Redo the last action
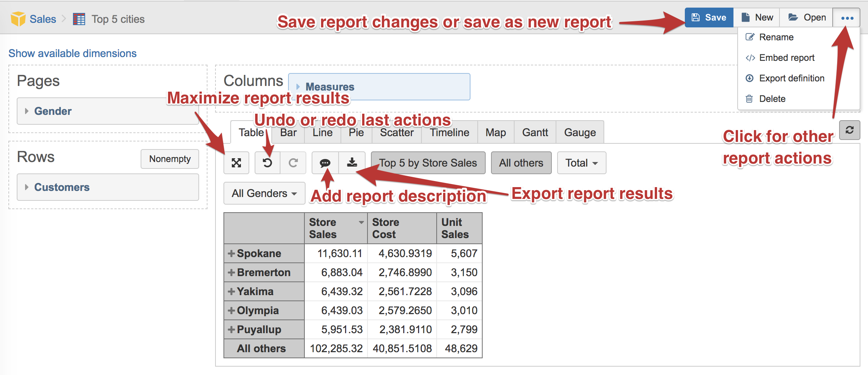The image size is (868, 375). (293, 163)
